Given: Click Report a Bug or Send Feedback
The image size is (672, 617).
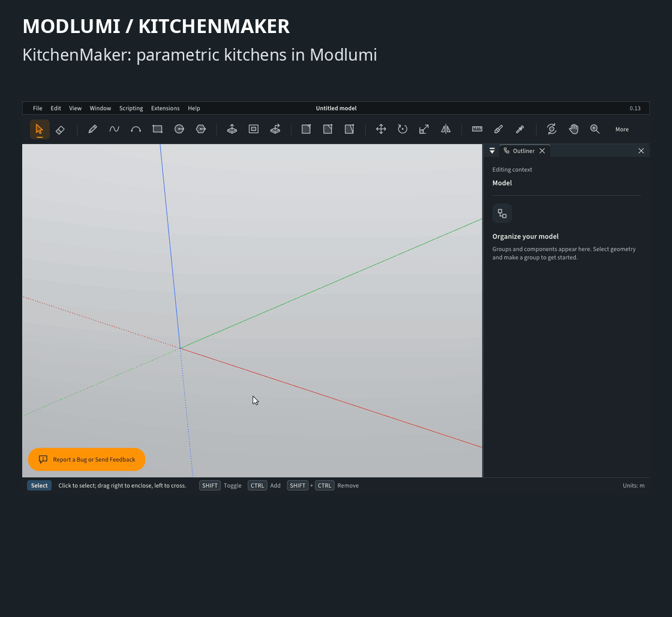Looking at the screenshot, I should pyautogui.click(x=86, y=460).
